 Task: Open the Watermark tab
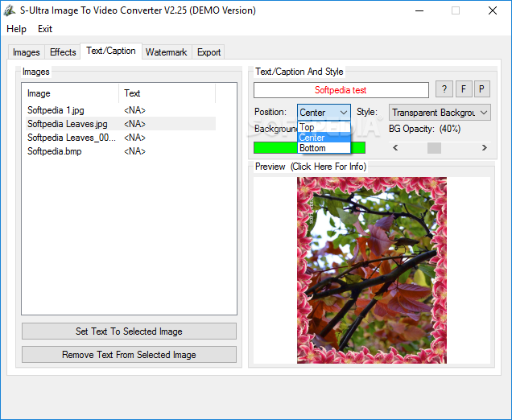pyautogui.click(x=167, y=52)
